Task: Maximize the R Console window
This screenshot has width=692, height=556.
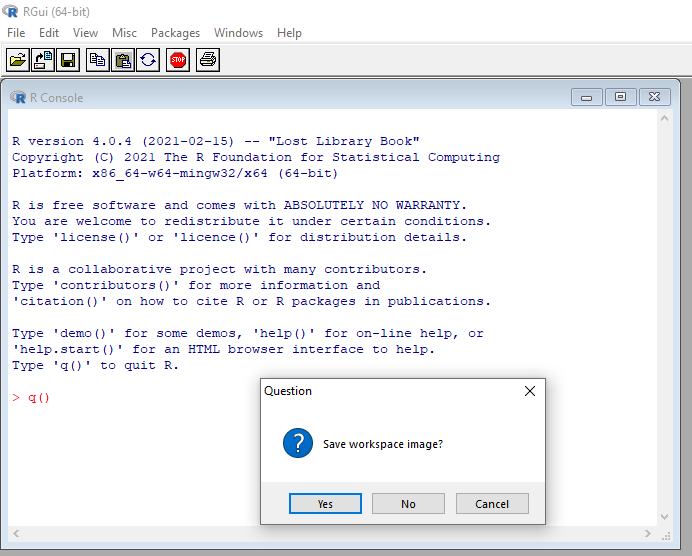Action: (620, 97)
